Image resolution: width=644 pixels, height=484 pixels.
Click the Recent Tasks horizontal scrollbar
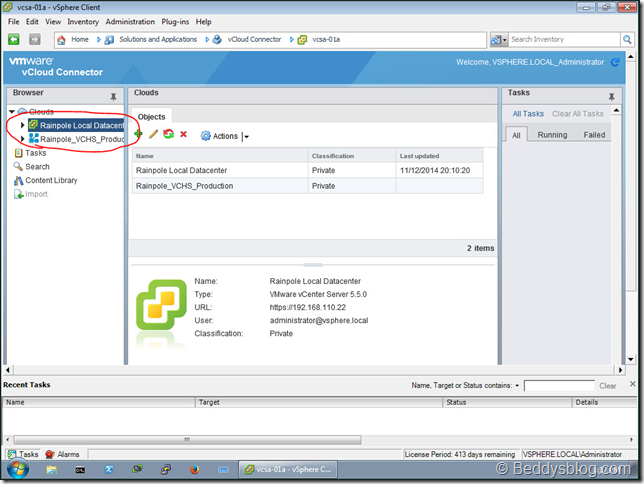(x=187, y=440)
